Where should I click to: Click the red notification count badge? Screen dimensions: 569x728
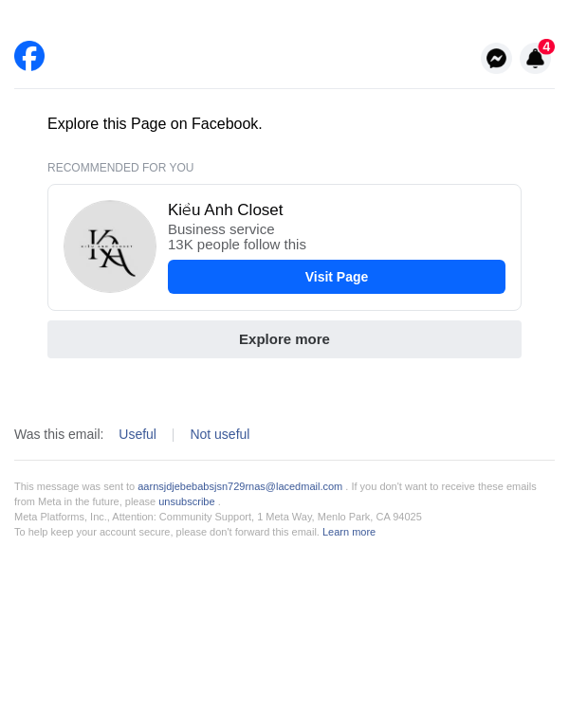click(546, 46)
